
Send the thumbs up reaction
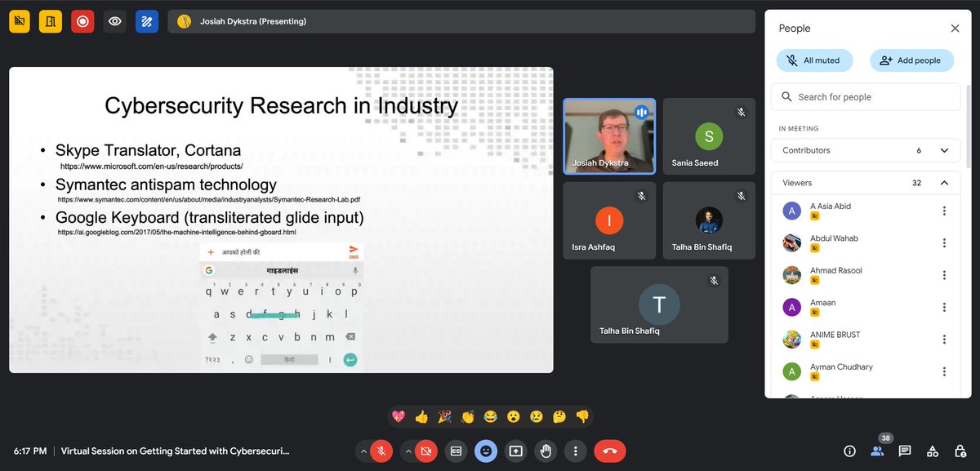pos(421,416)
